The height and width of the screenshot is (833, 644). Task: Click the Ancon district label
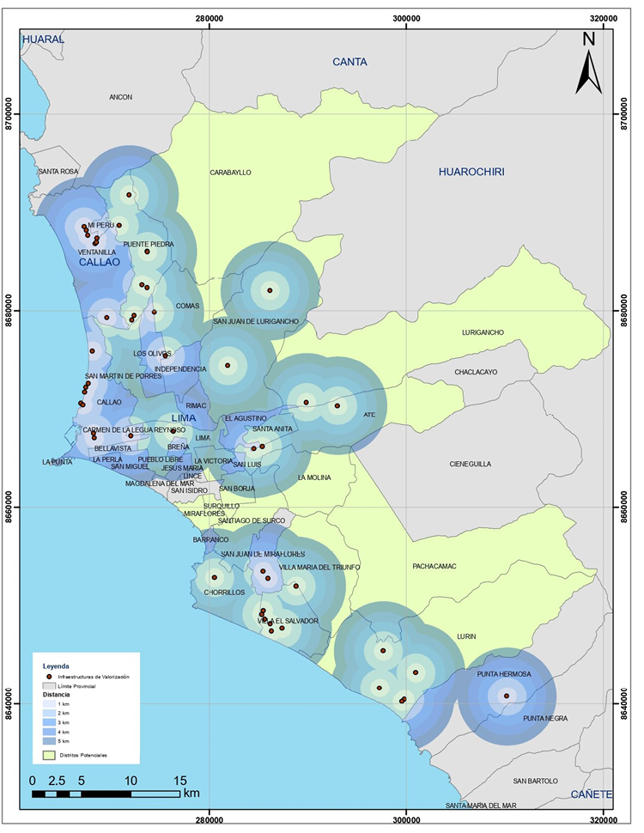[x=121, y=97]
